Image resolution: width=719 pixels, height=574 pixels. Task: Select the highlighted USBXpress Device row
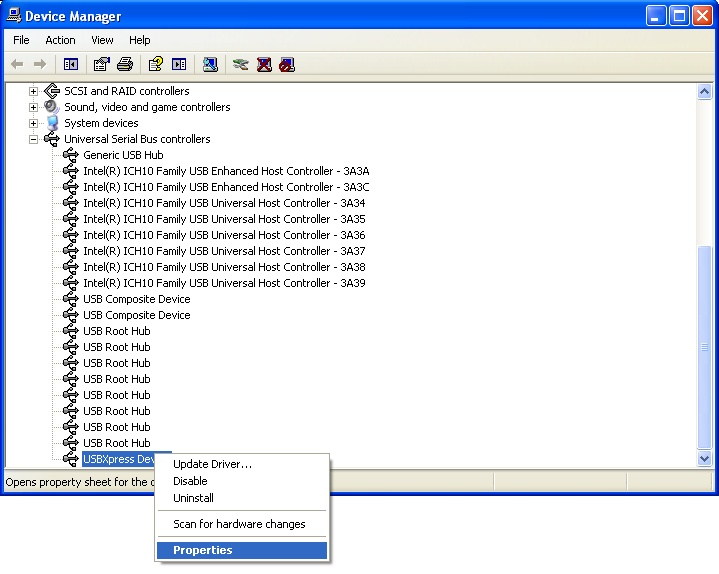(x=118, y=459)
